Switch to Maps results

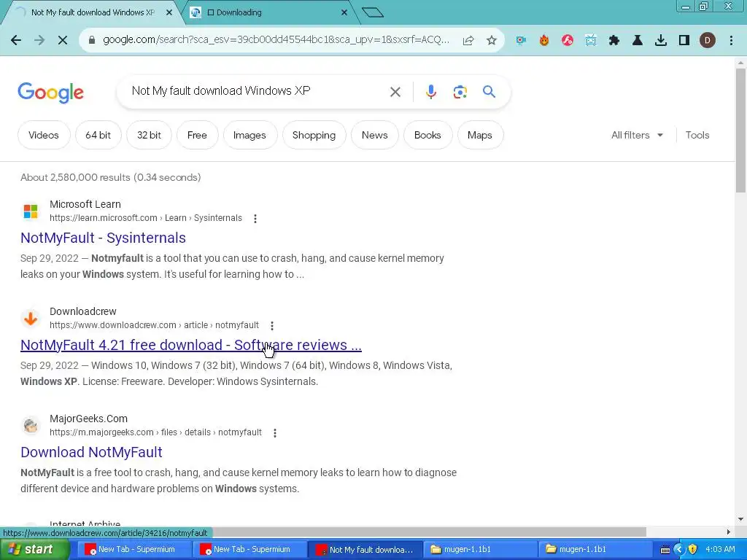coord(480,135)
